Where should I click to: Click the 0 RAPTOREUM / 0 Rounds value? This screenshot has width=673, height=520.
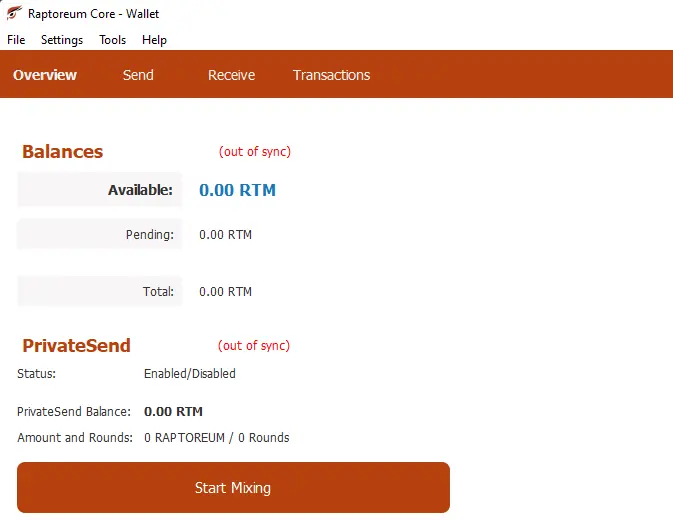(217, 438)
